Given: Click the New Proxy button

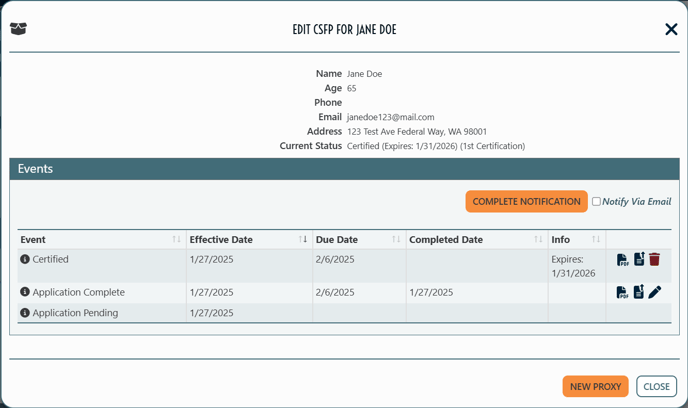Looking at the screenshot, I should (595, 387).
